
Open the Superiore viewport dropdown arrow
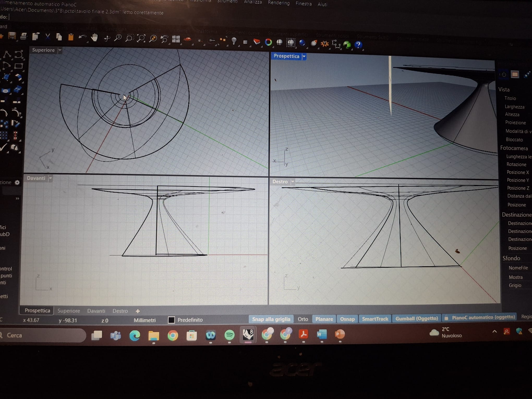tap(60, 50)
